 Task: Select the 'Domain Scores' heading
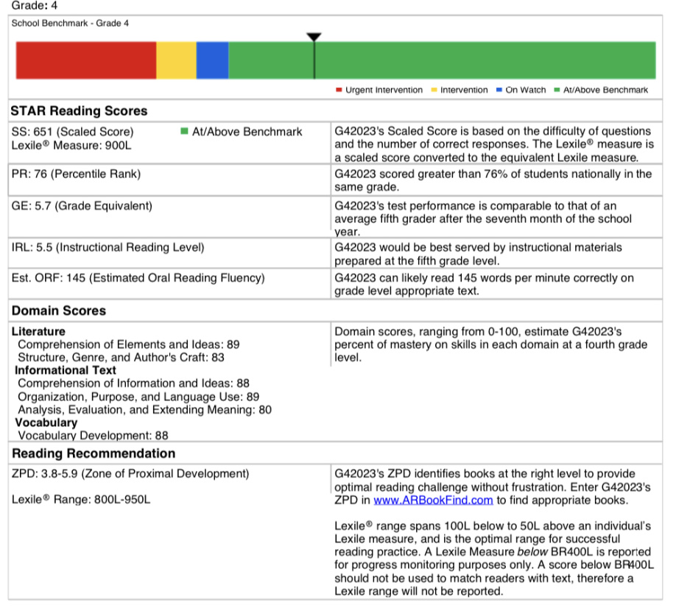(x=59, y=311)
